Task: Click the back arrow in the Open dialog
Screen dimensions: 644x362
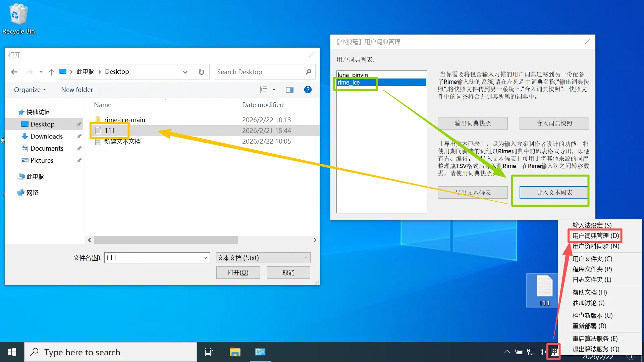Action: 14,72
